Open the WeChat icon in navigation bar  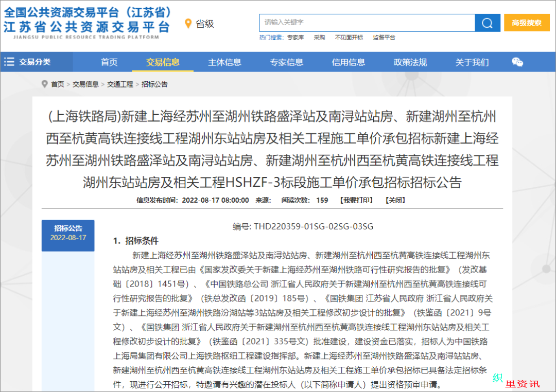[517, 62]
